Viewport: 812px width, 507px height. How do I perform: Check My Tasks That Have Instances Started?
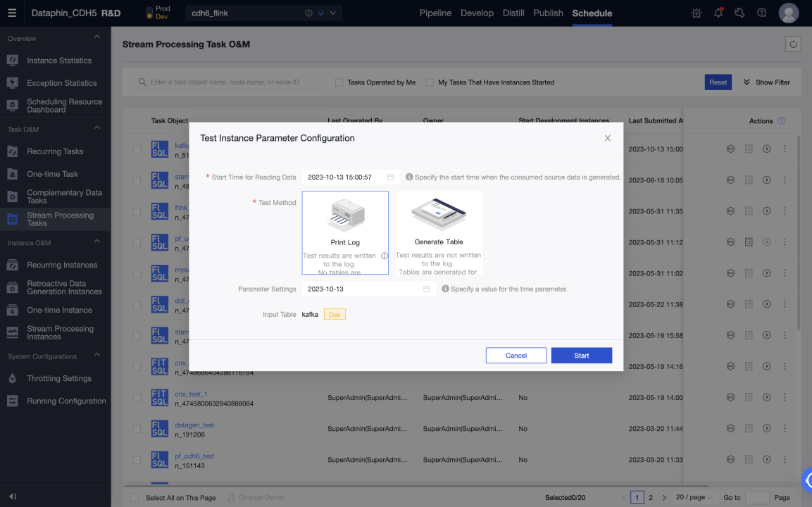pyautogui.click(x=430, y=82)
